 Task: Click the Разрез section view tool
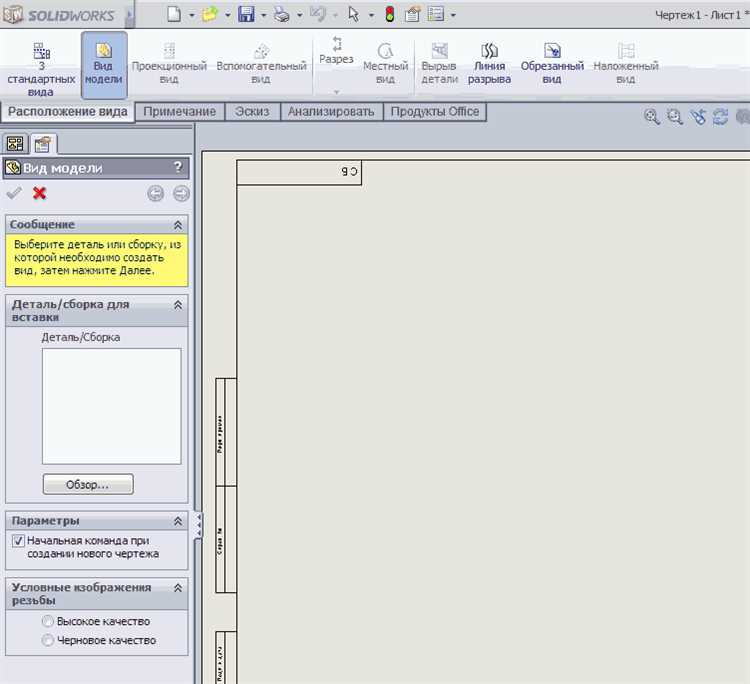(336, 51)
